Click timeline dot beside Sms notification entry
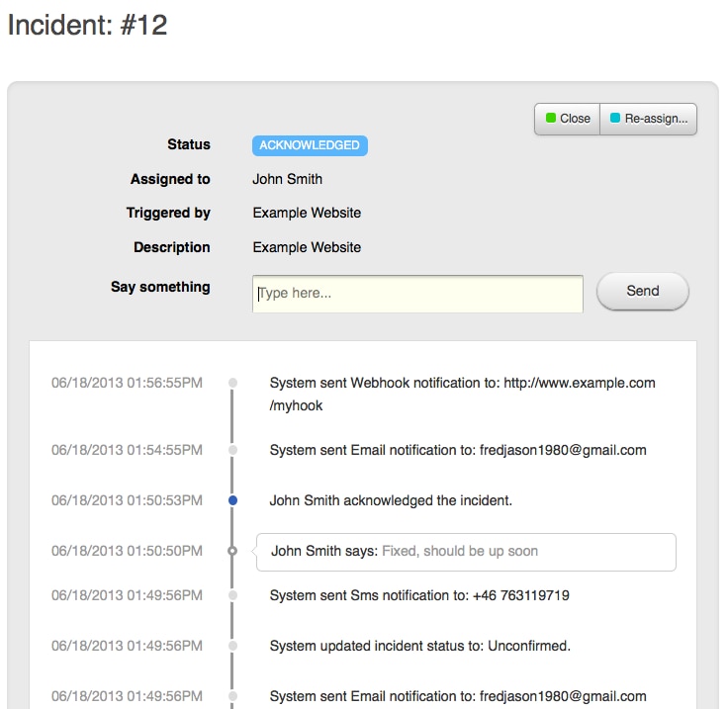The width and height of the screenshot is (728, 709). point(233,595)
